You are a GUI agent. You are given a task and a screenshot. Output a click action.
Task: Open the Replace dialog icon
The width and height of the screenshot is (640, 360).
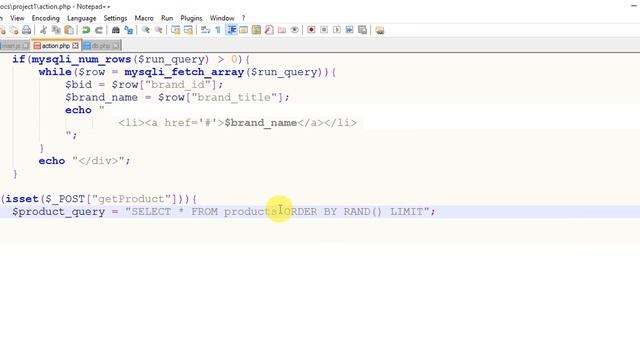[129, 30]
